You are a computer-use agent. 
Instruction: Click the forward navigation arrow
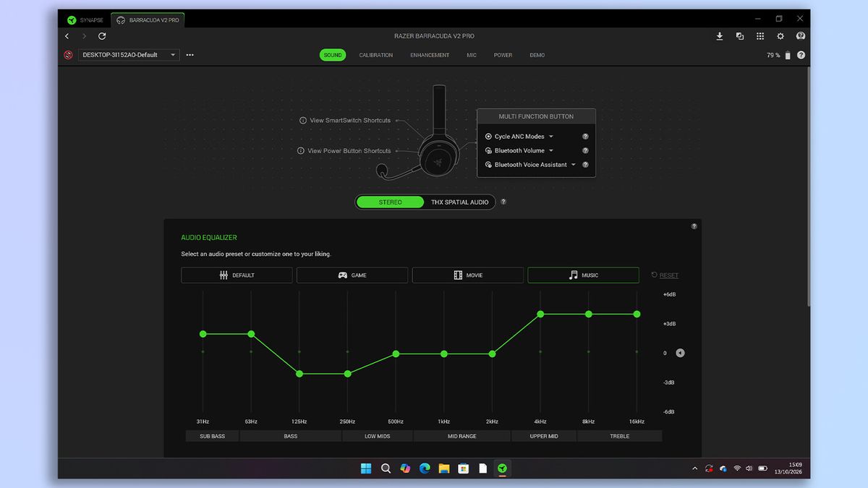tap(84, 36)
